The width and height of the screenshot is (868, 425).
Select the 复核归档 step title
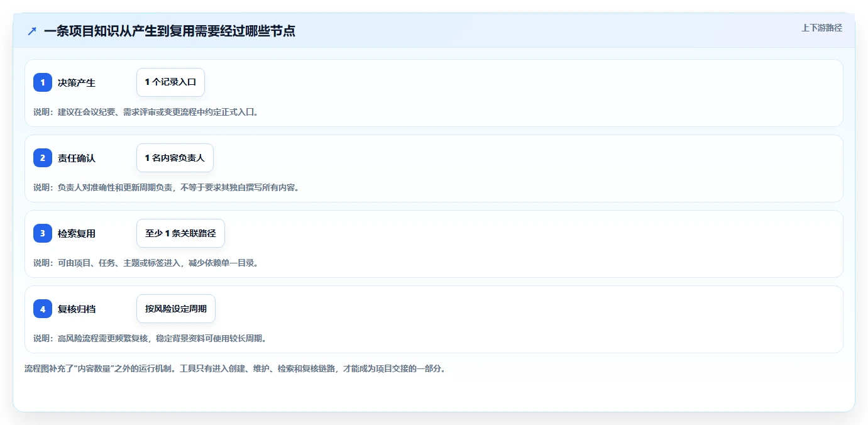77,309
